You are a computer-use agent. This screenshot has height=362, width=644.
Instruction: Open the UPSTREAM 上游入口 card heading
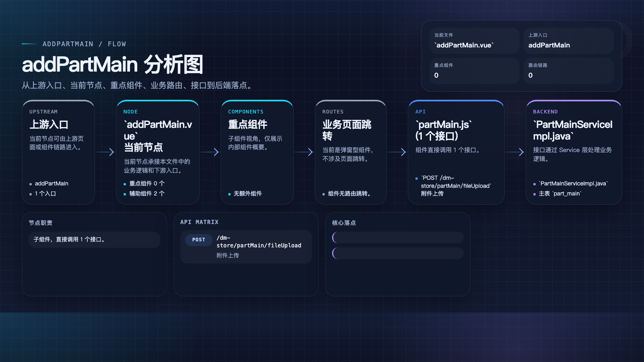click(x=49, y=124)
